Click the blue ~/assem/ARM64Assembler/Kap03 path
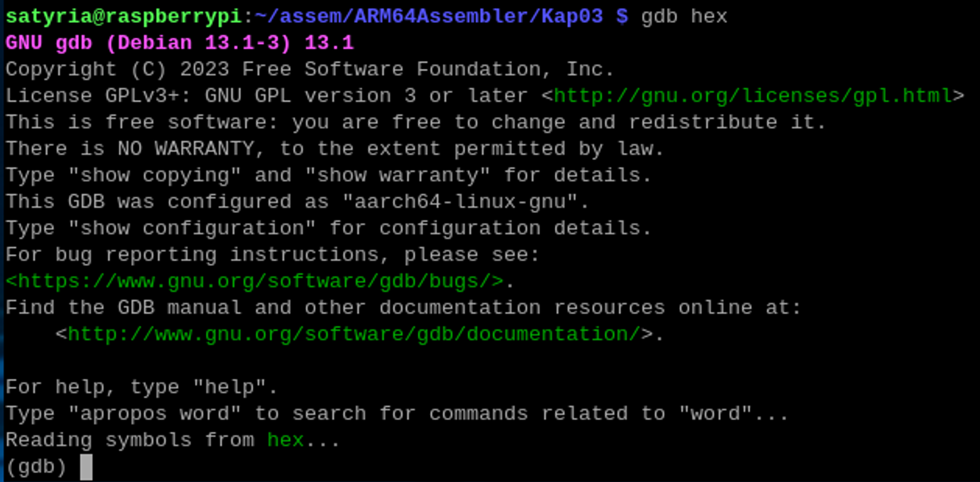Image resolution: width=980 pixels, height=482 pixels. (429, 16)
